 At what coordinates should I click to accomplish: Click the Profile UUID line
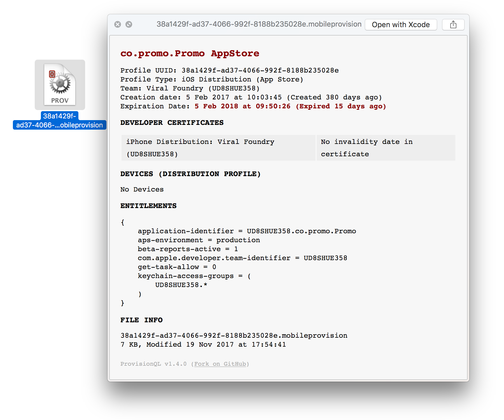click(x=230, y=70)
